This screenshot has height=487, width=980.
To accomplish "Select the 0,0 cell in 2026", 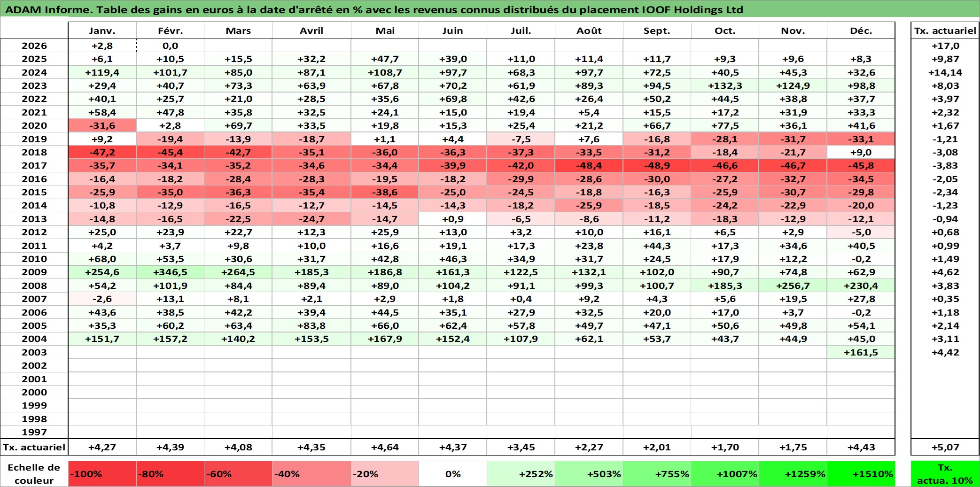I will click(170, 46).
